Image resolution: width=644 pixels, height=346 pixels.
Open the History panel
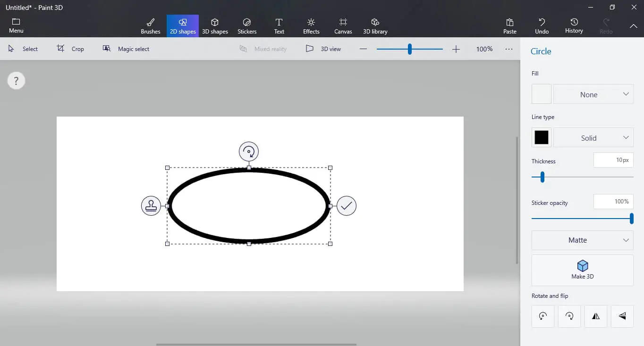point(574,26)
